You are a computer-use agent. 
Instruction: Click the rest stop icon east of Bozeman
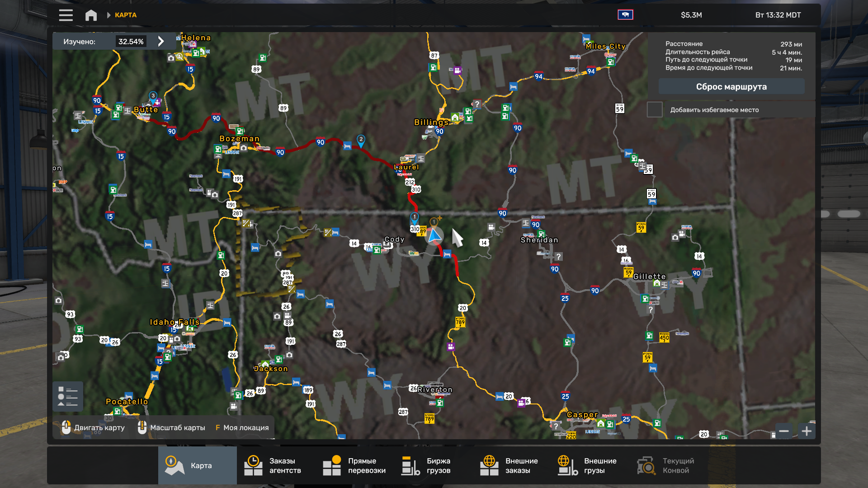pyautogui.click(x=347, y=146)
